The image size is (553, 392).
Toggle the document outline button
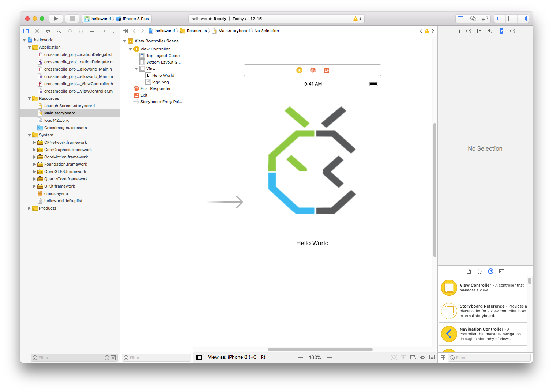pos(199,358)
